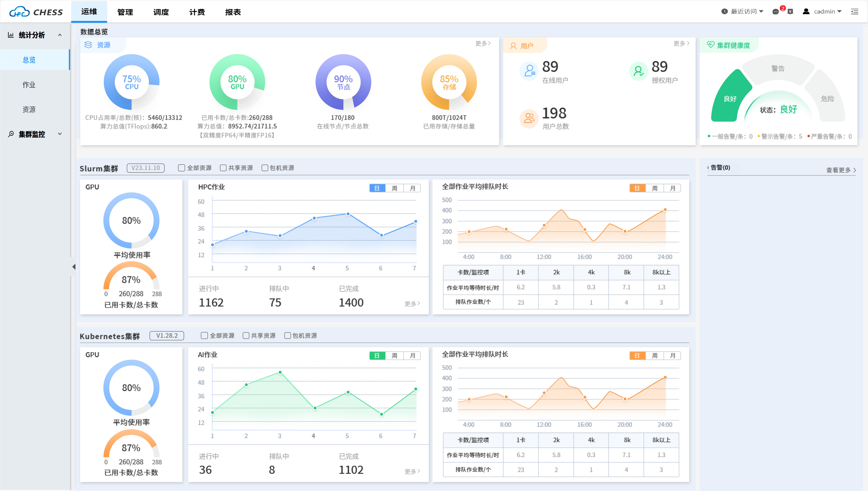The image size is (868, 491).
Task: Select 周 in Kubernetes queue duration chart
Action: (x=655, y=356)
